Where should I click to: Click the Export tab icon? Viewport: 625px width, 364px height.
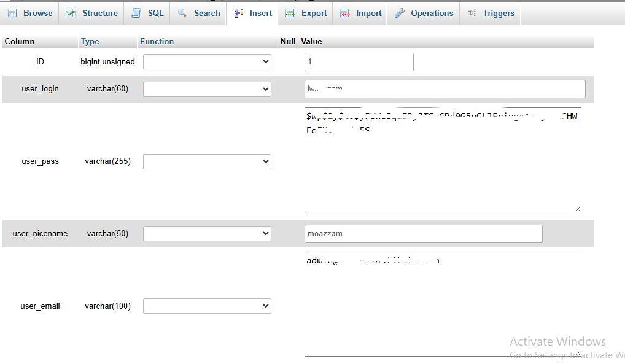click(290, 13)
